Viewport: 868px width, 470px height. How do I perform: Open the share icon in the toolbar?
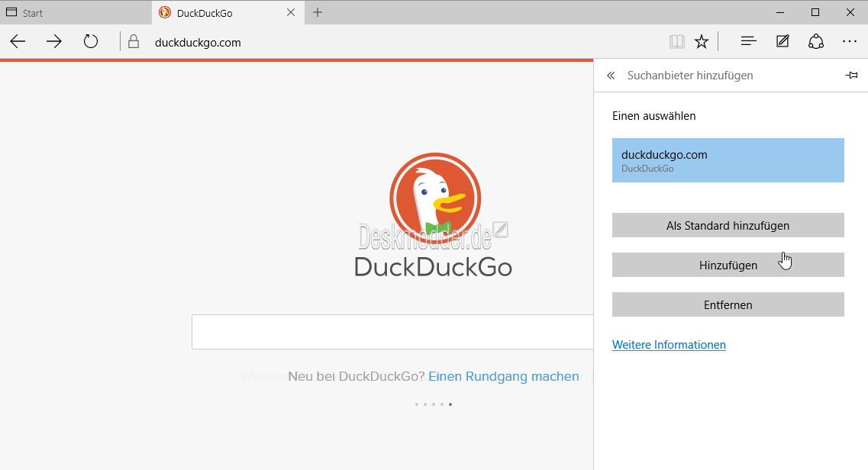(x=816, y=41)
